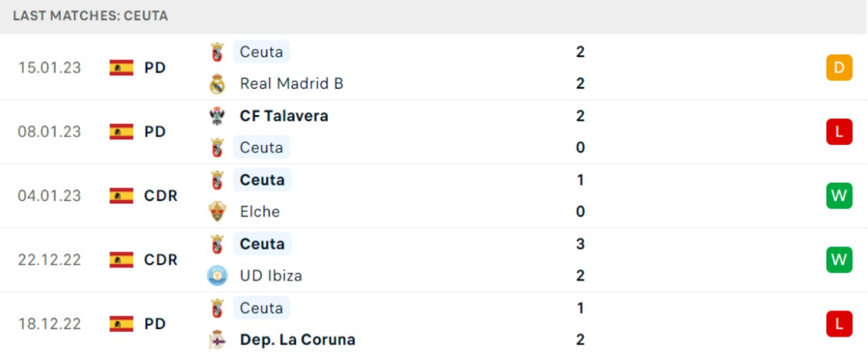Click the Dep. La Coruna club crest
868x354 pixels.
coord(217,340)
